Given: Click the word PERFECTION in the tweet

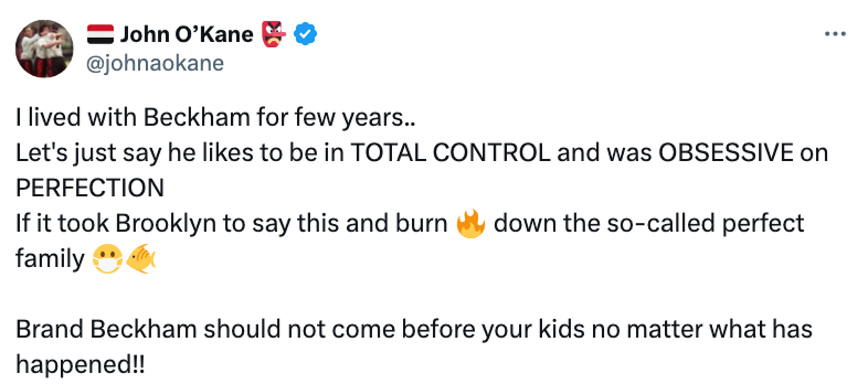Looking at the screenshot, I should coord(90,187).
